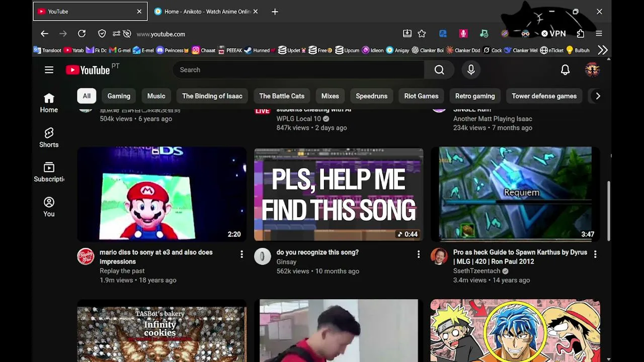
Task: Open the SsethTzeentach channel avatar
Action: click(x=439, y=256)
